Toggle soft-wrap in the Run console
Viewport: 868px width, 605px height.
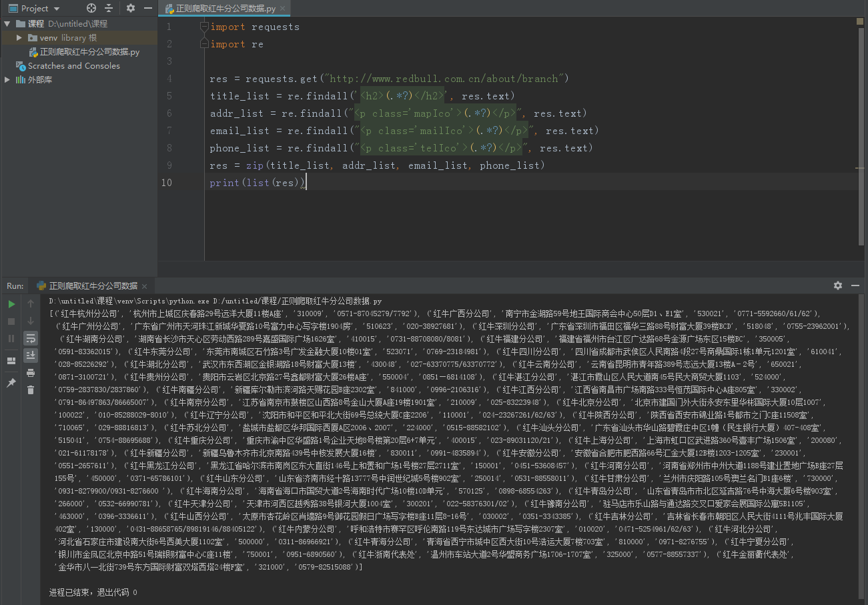tap(31, 339)
